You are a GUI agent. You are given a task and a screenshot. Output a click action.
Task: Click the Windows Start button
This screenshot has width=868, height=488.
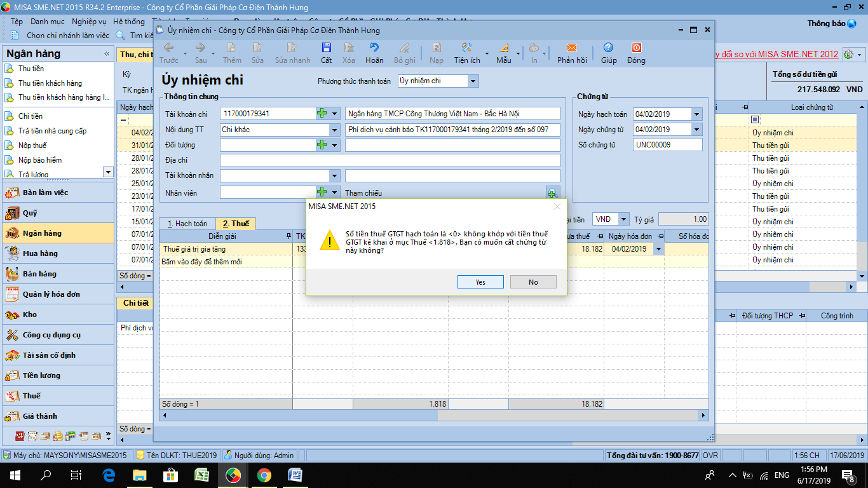[x=15, y=475]
